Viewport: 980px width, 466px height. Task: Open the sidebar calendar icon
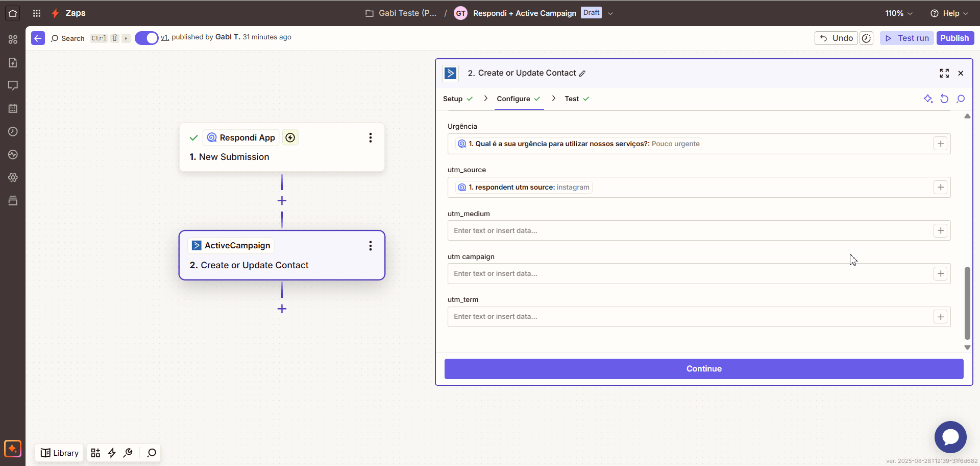(x=13, y=108)
